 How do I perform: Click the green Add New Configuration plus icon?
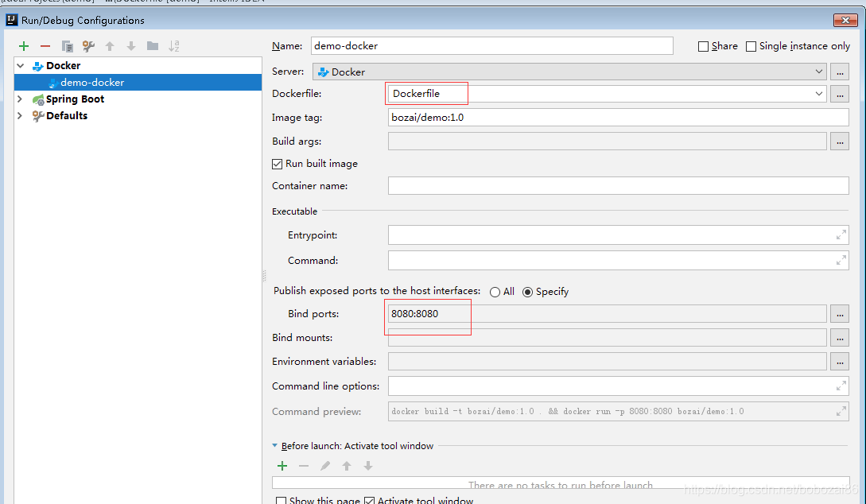[24, 46]
